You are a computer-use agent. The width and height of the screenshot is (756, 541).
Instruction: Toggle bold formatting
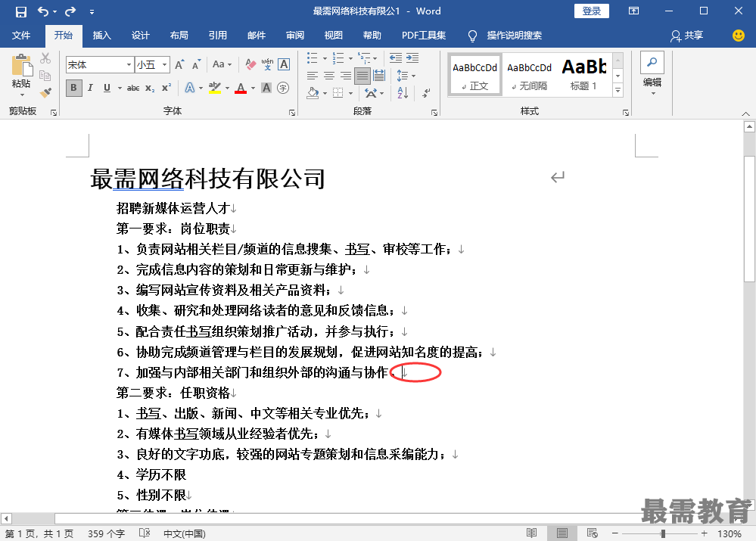click(x=73, y=88)
